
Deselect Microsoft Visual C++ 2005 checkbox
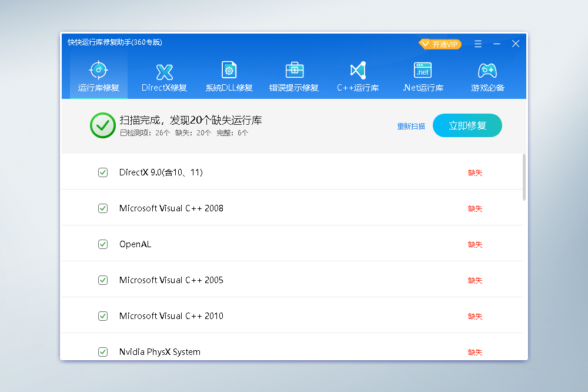coord(103,280)
